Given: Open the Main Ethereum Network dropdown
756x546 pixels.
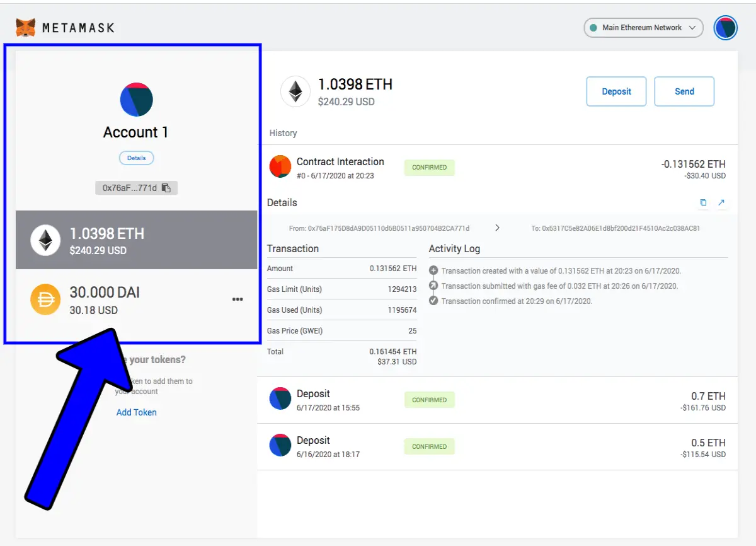Looking at the screenshot, I should pos(643,28).
